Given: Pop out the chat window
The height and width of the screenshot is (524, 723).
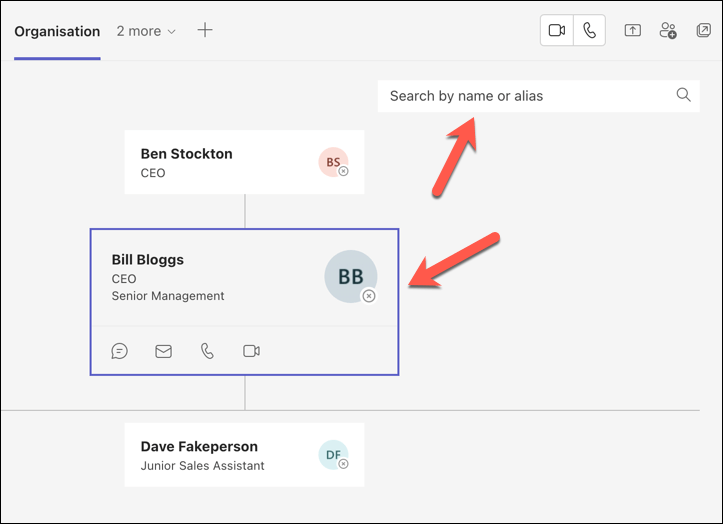Looking at the screenshot, I should click(703, 30).
